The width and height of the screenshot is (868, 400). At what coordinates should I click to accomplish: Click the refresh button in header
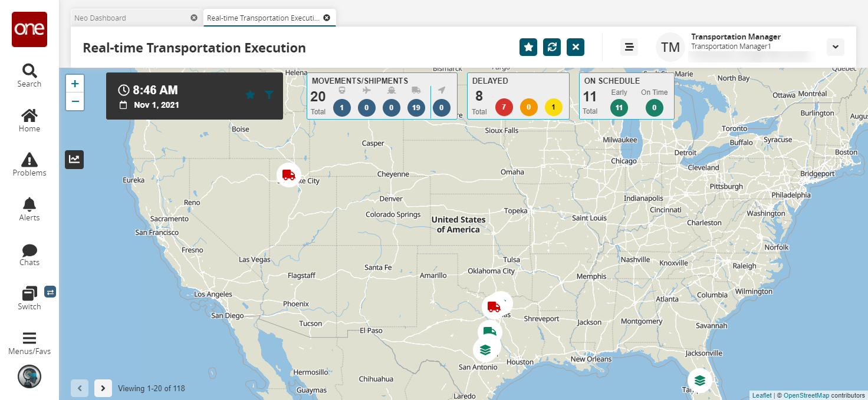[552, 47]
